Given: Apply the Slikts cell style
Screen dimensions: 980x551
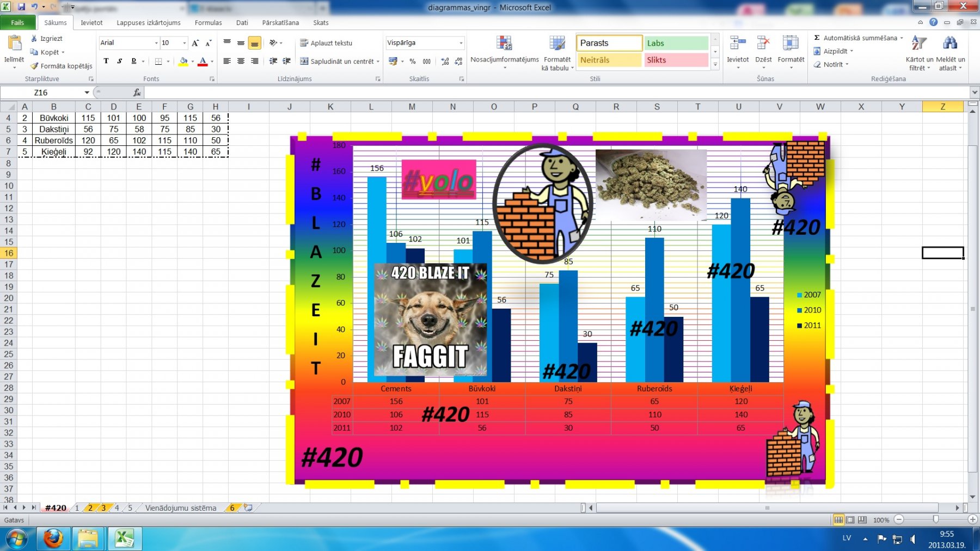Looking at the screenshot, I should (676, 60).
